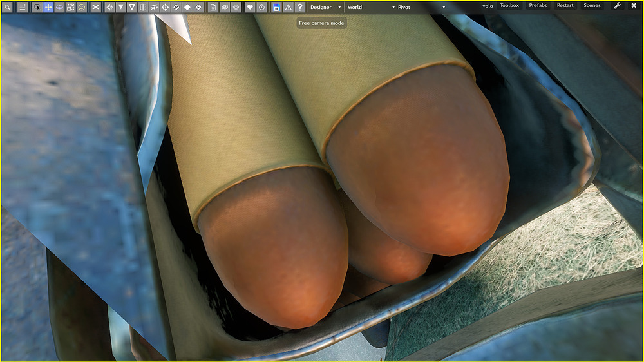Screen dimensions: 644x362
Task: Open the Pivot dropdown
Action: point(421,7)
